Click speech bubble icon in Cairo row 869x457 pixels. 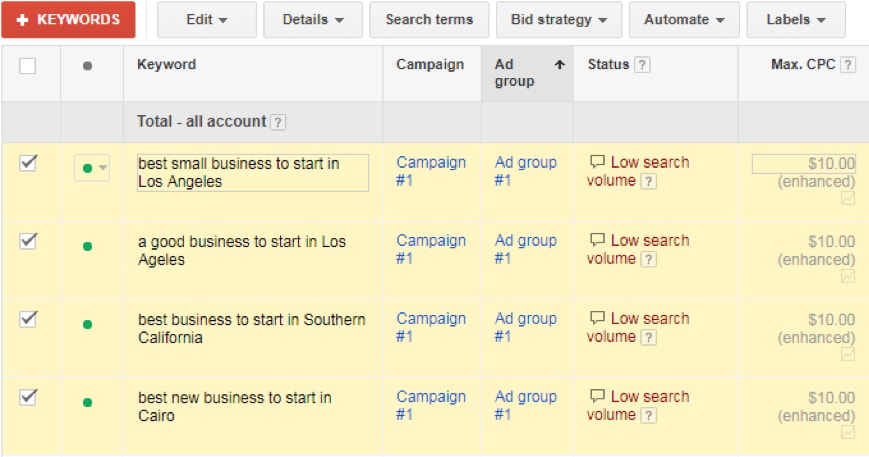click(x=597, y=396)
